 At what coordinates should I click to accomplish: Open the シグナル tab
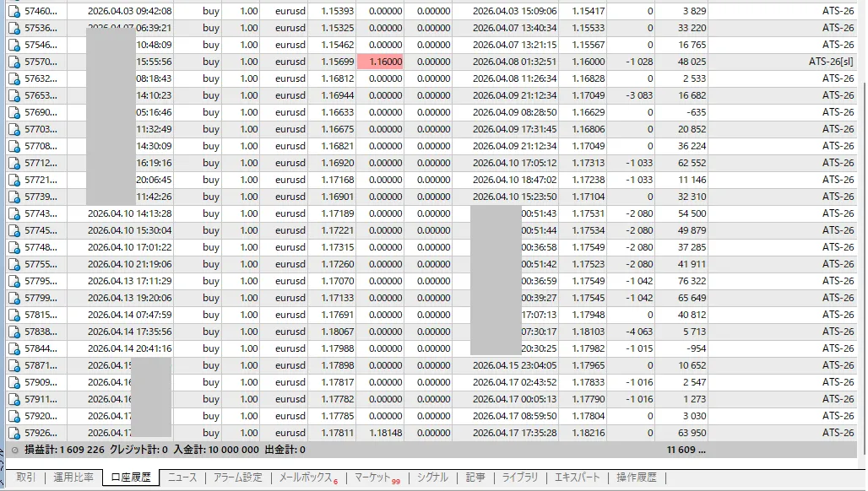coord(432,478)
